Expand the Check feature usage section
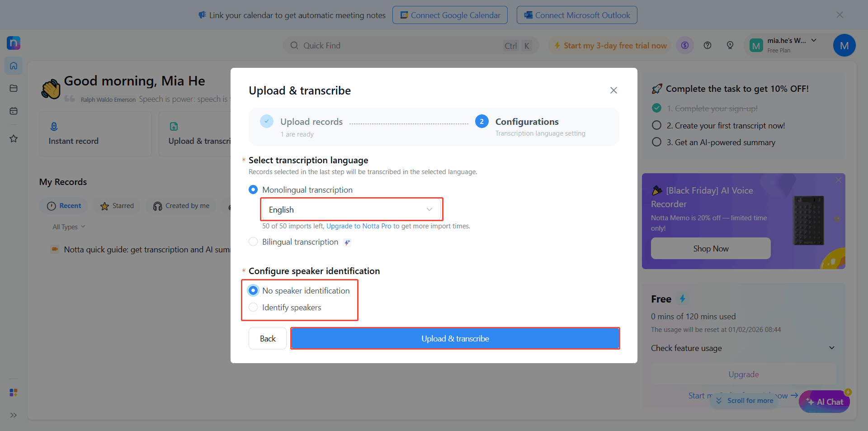Screen dimensions: 868x431 [x=686, y=348]
